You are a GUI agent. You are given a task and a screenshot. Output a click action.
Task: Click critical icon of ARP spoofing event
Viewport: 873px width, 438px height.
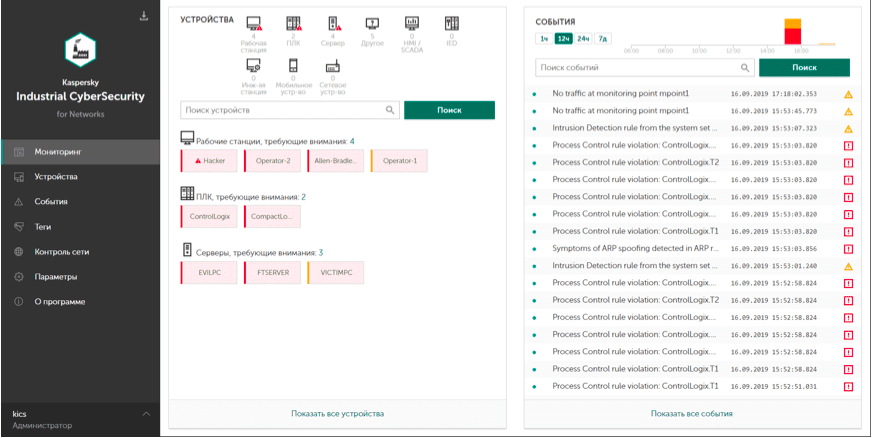click(x=849, y=249)
